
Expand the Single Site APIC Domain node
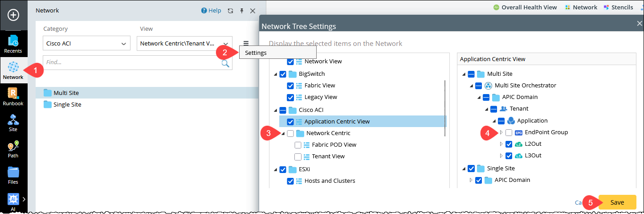coord(471,180)
